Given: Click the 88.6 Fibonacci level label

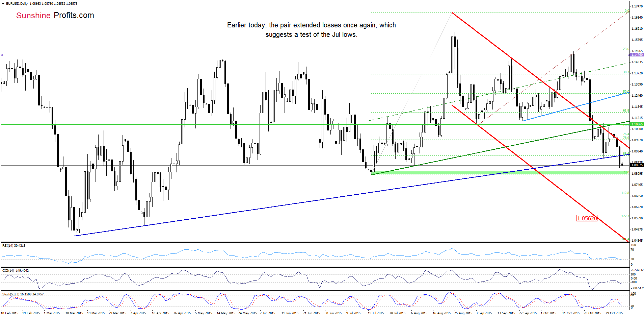Looking at the screenshot, I should point(626,154).
